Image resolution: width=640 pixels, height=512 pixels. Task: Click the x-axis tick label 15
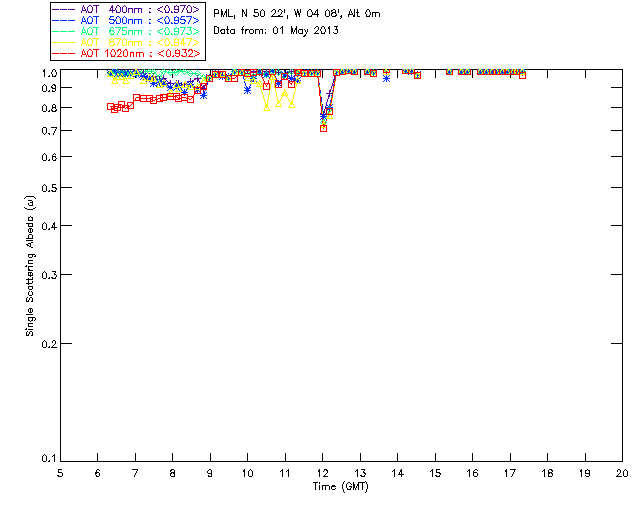click(x=435, y=473)
